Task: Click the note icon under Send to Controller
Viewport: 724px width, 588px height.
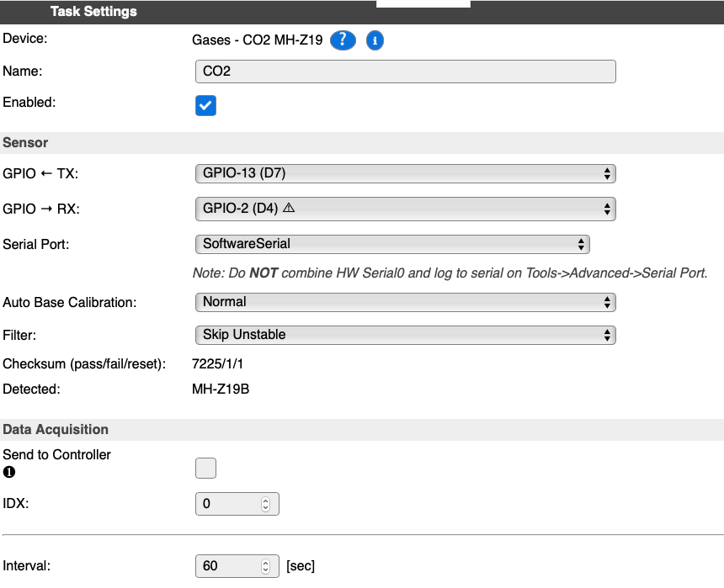Action: (8, 472)
